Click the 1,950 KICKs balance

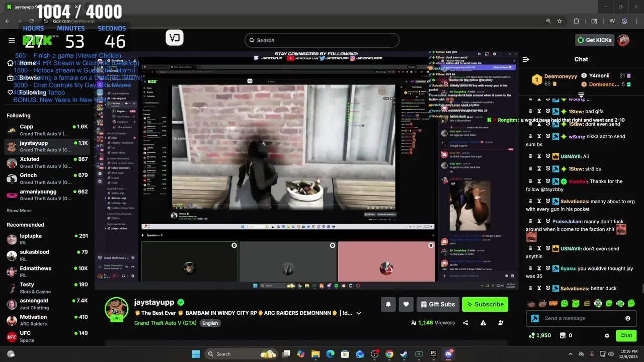coord(539,335)
